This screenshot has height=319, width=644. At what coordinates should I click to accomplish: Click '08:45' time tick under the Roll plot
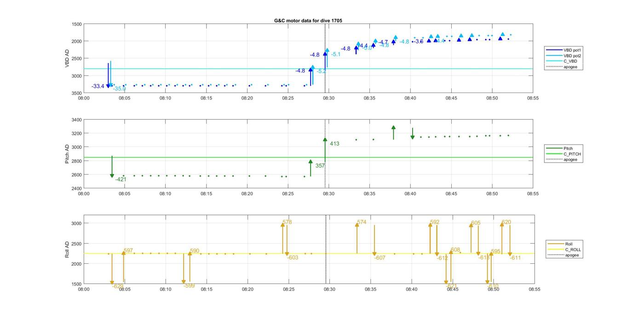453,290
